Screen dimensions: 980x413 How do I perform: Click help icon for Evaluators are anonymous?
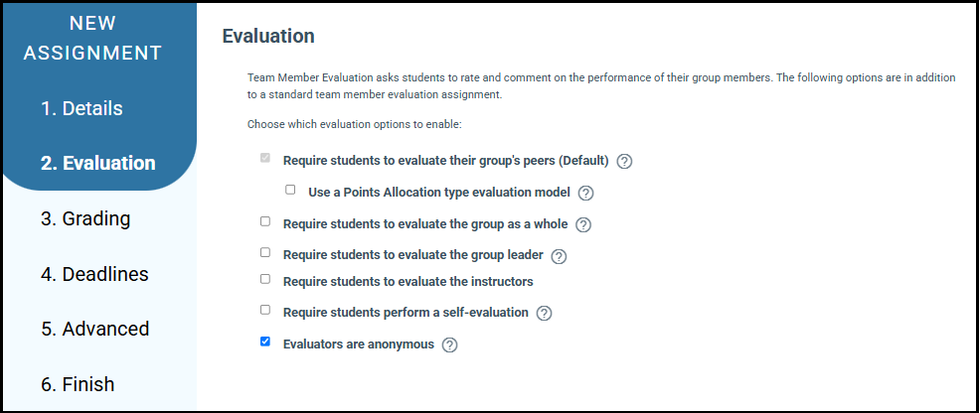pyautogui.click(x=450, y=345)
